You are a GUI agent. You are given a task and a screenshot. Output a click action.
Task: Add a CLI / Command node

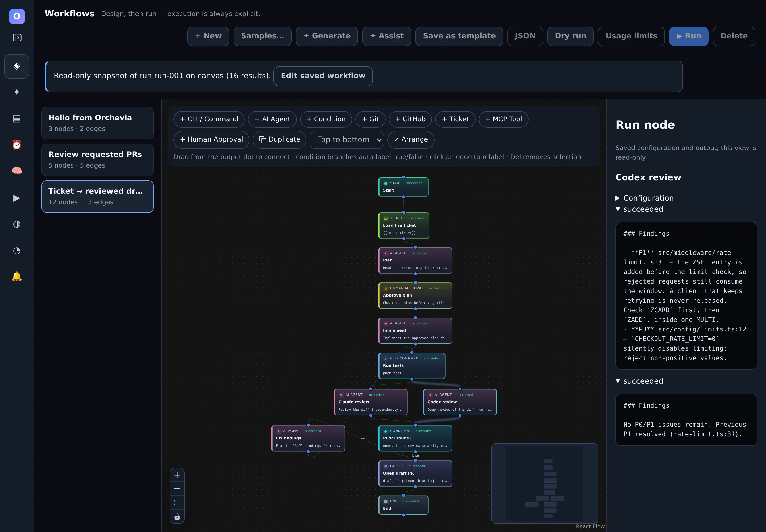209,119
